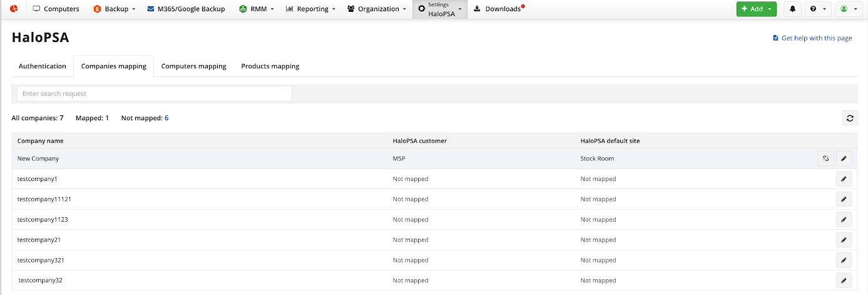
Task: Click the Stock Room site cell
Action: [597, 158]
